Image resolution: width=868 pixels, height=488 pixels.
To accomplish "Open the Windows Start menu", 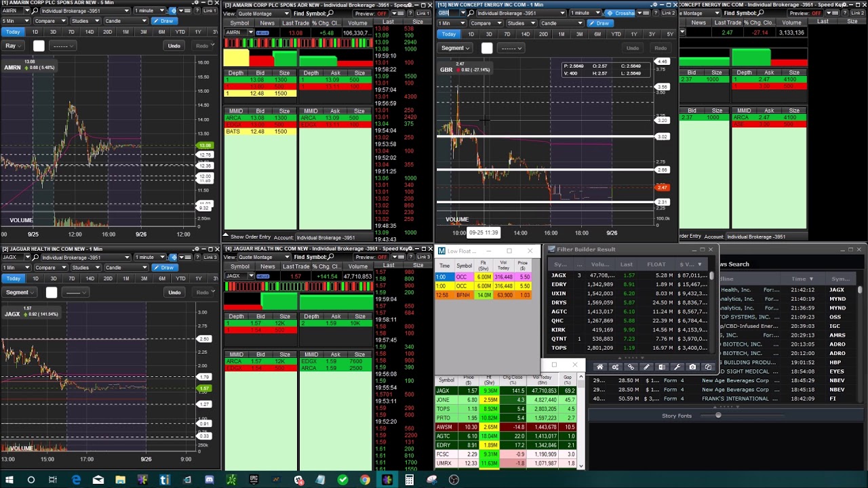I will tap(9, 480).
